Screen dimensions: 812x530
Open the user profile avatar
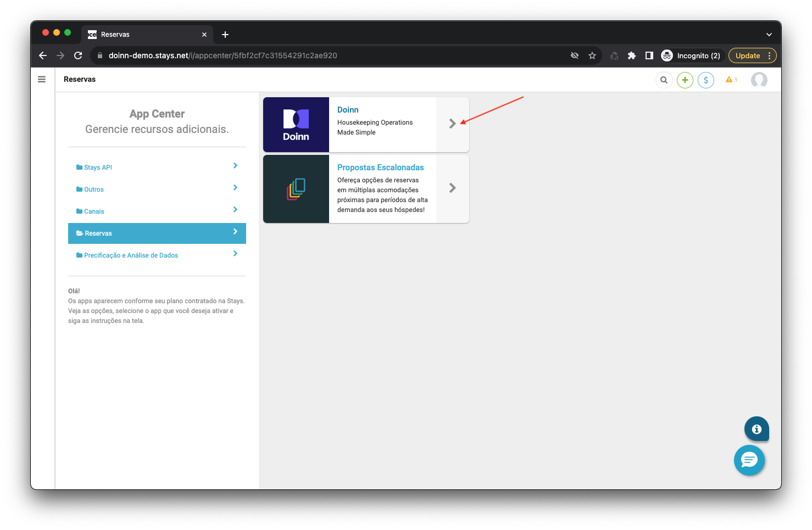pos(759,80)
